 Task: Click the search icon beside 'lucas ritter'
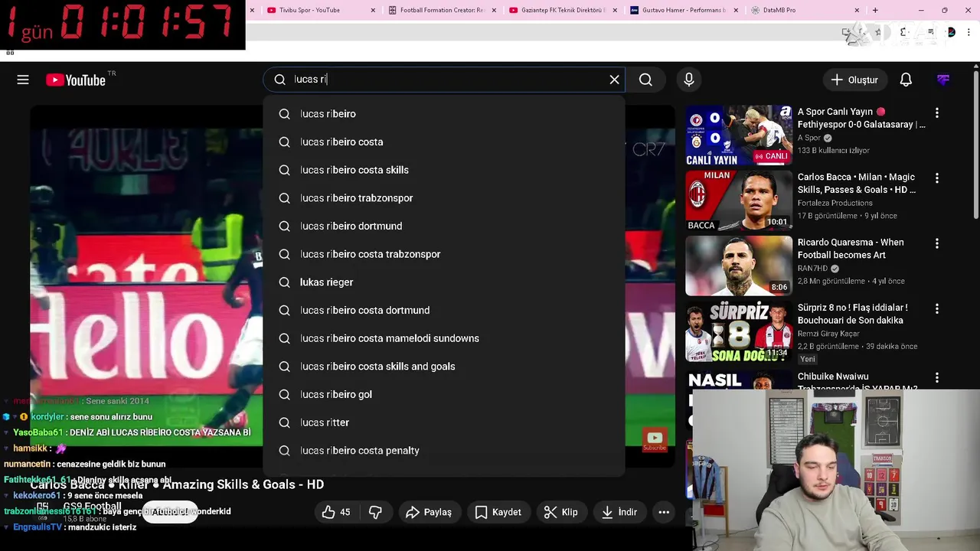point(284,422)
